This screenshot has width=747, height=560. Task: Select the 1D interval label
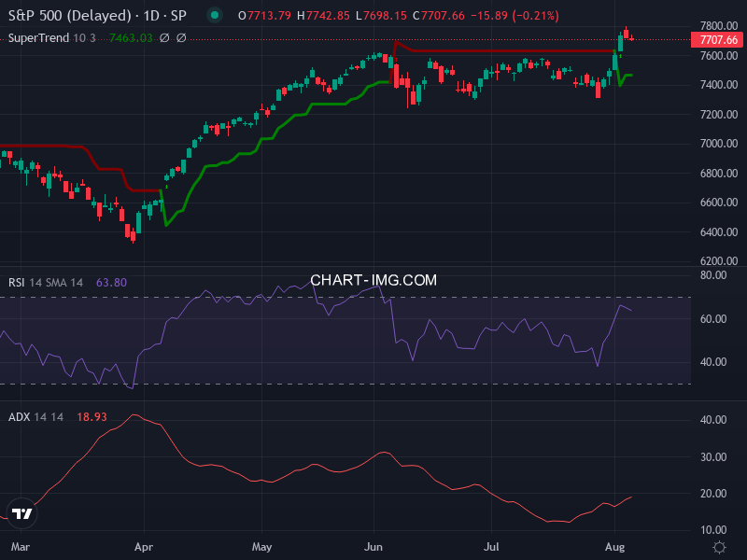pos(151,16)
